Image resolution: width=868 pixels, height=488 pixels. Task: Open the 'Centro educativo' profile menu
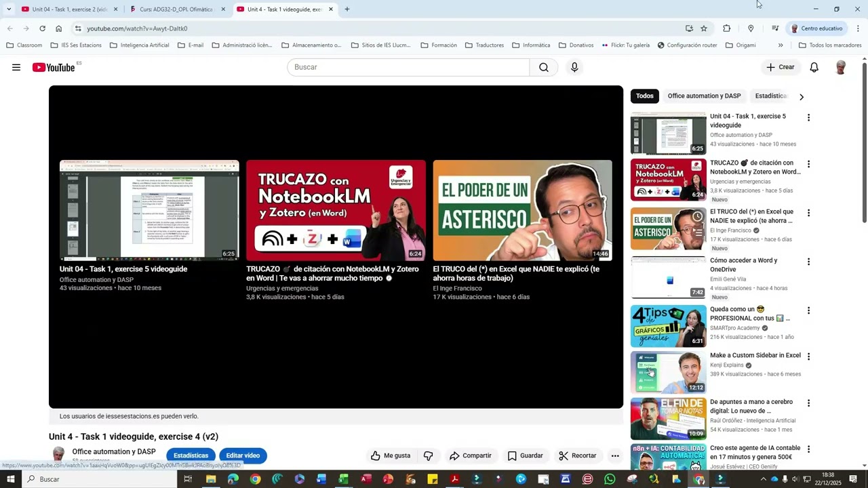817,28
